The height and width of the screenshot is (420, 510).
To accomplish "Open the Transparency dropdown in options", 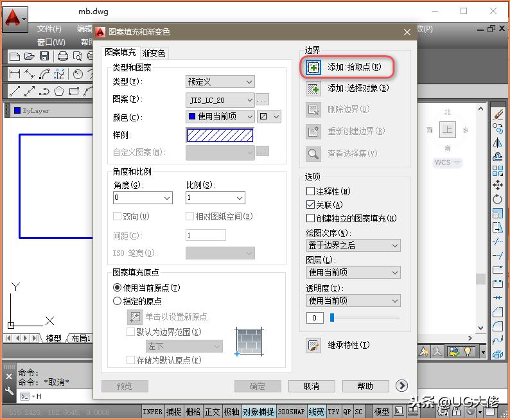I will pyautogui.click(x=353, y=301).
